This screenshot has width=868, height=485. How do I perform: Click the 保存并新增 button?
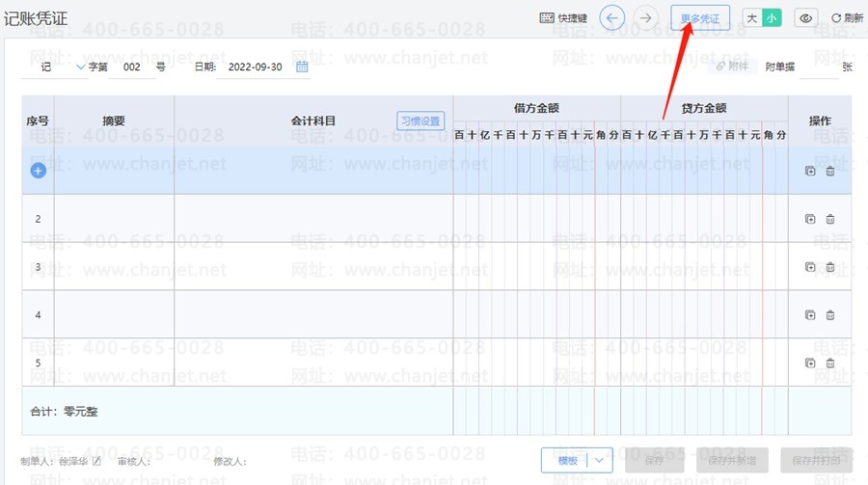coord(732,460)
